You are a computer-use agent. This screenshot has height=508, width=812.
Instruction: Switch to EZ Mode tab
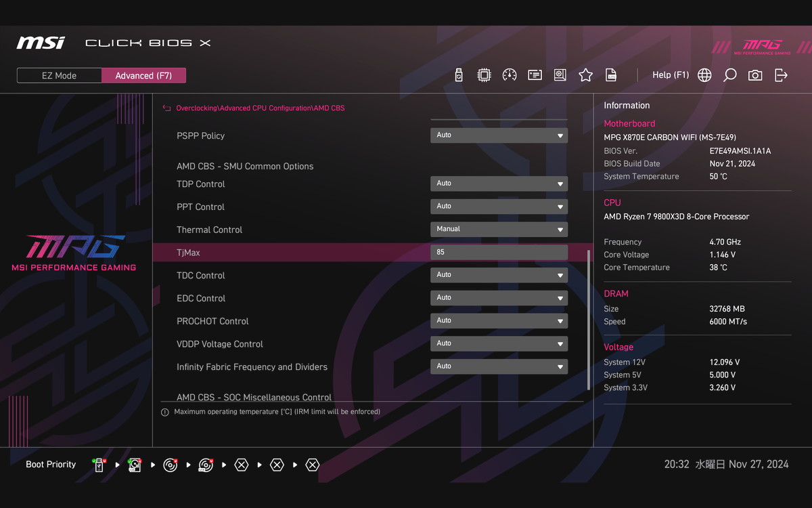(x=60, y=76)
